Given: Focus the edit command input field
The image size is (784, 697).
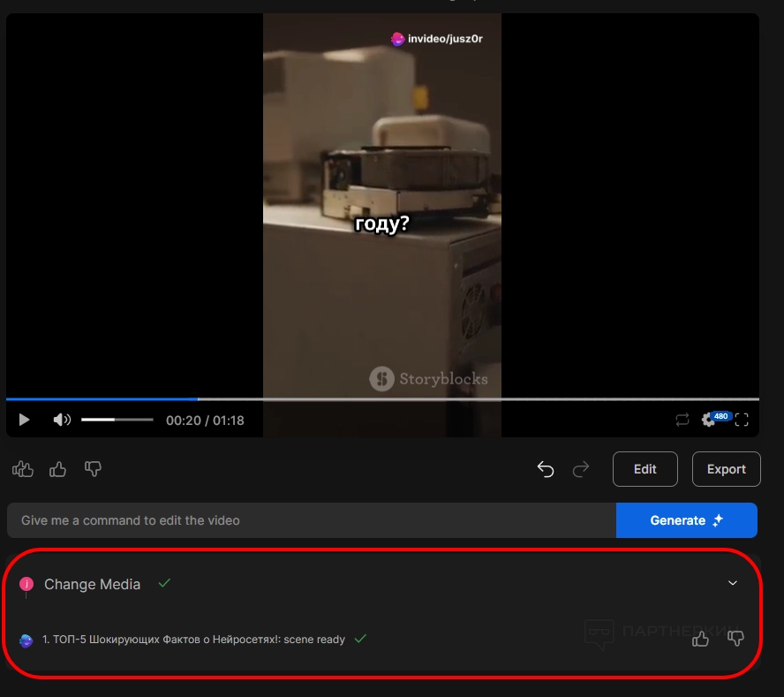Looking at the screenshot, I should coord(312,520).
